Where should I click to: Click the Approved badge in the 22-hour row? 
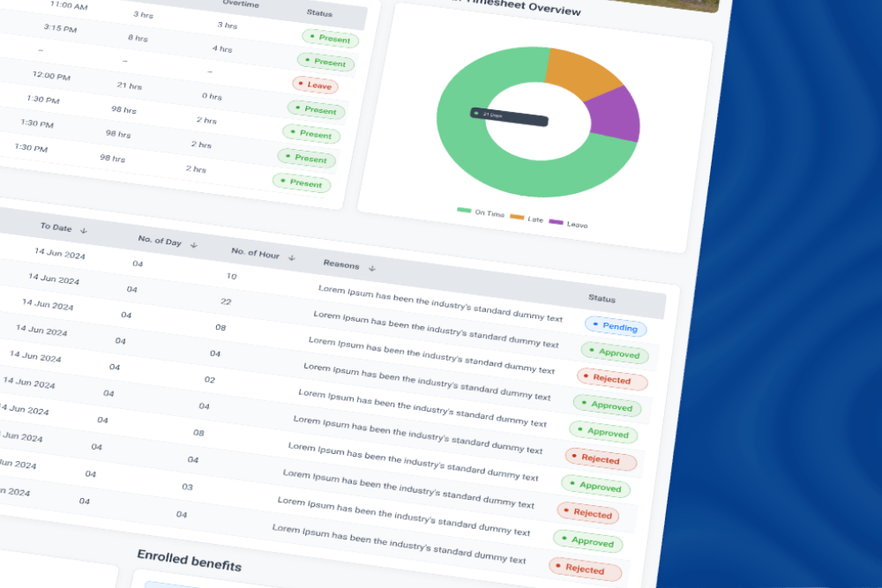point(615,353)
